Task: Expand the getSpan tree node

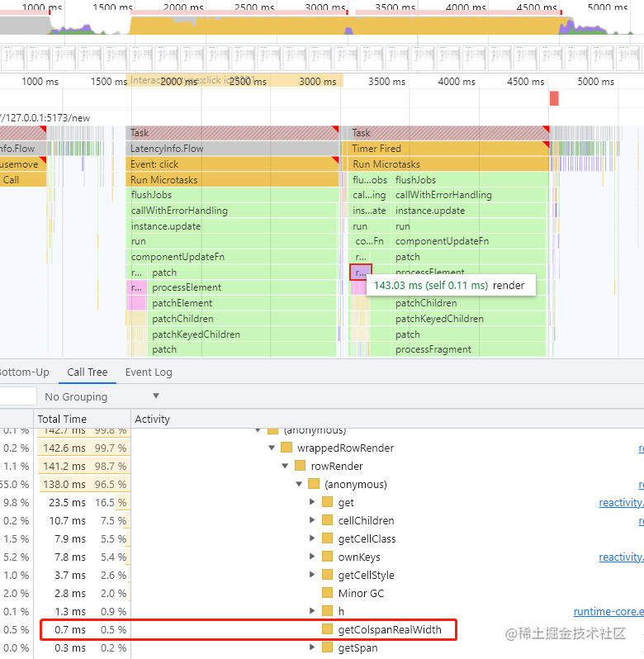Action: pos(312,647)
